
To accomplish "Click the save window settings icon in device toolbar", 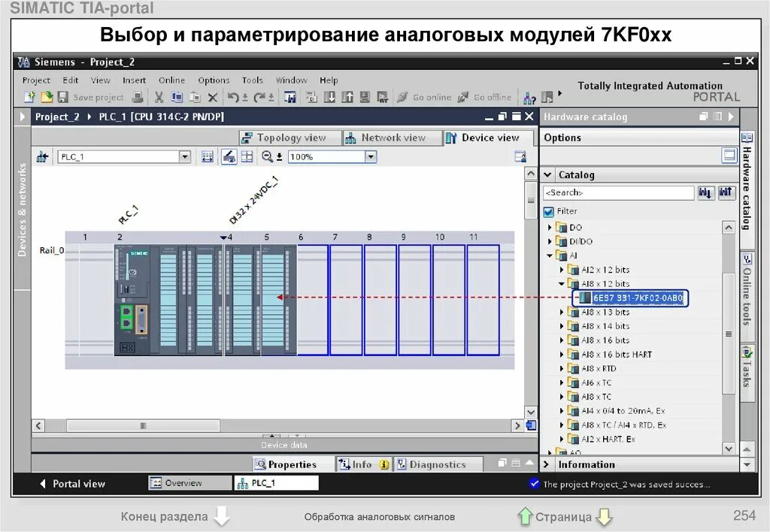I will click(520, 156).
